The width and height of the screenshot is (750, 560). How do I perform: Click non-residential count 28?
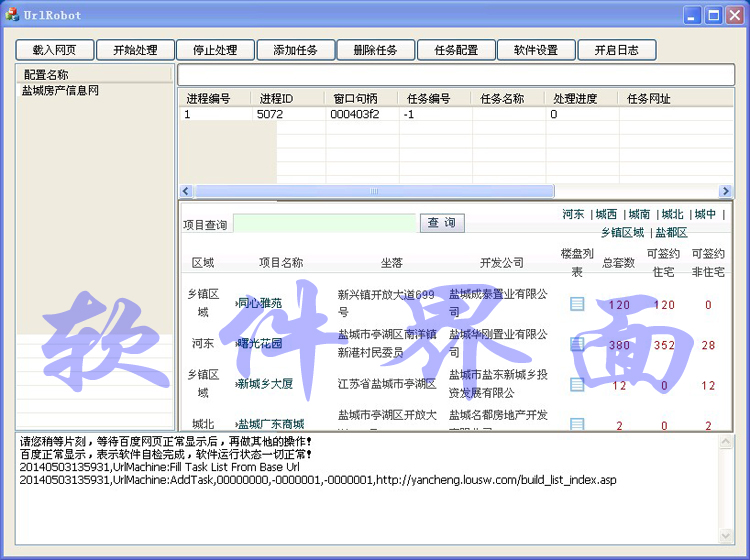[708, 345]
